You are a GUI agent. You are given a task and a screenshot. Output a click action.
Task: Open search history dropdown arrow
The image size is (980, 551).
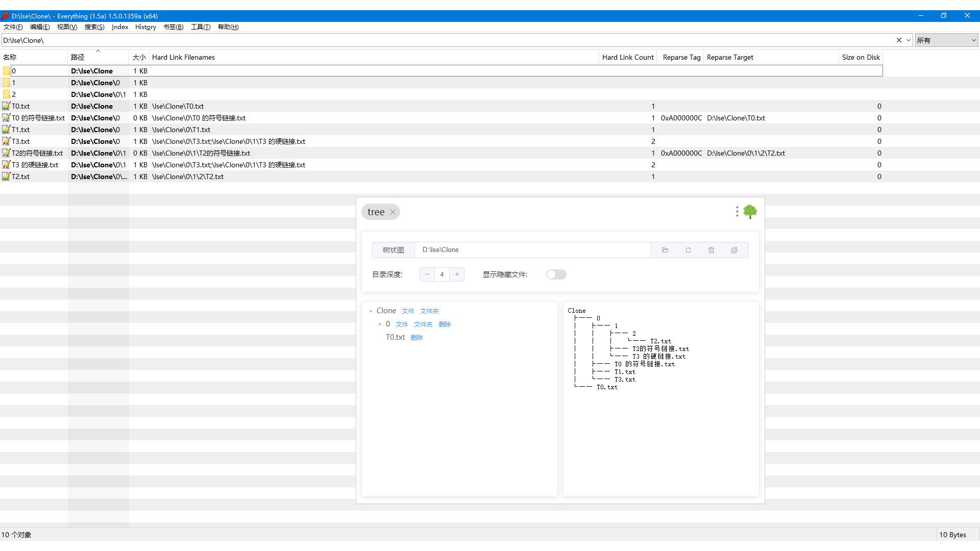[909, 40]
